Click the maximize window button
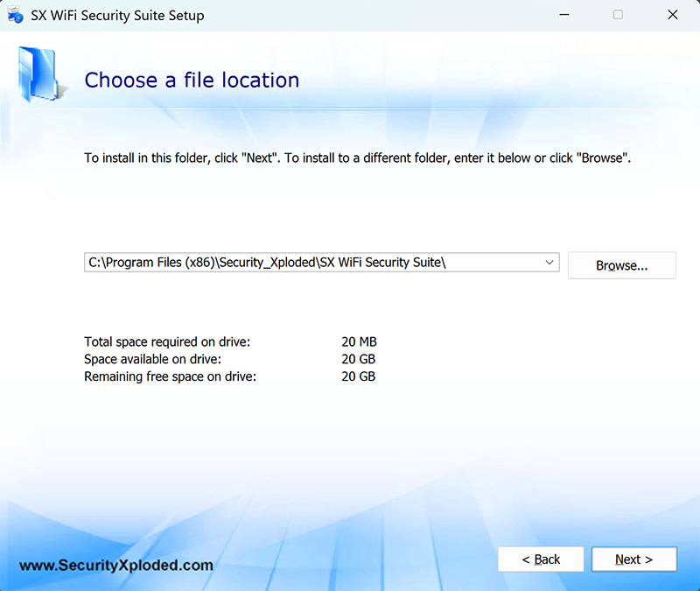The height and width of the screenshot is (591, 700). 618,15
